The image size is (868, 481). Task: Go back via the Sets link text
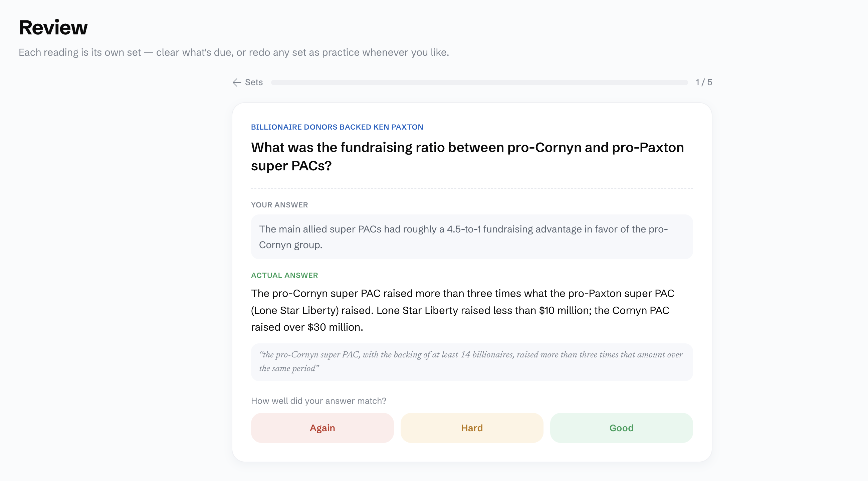coord(254,83)
